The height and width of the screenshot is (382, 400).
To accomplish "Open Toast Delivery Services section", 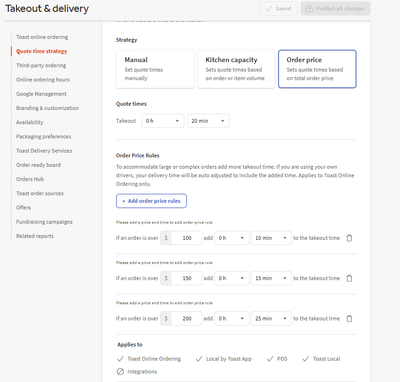I will [44, 151].
